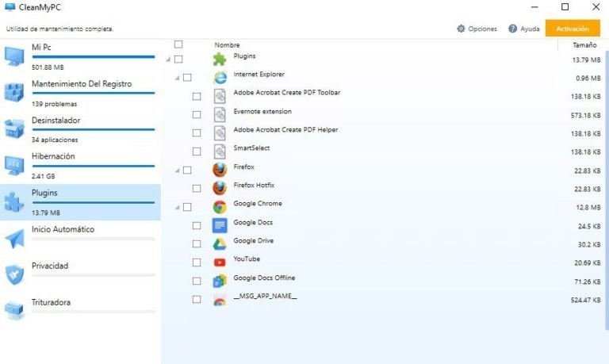The image size is (609, 364).
Task: Collapse the Firefox tree node
Action: click(x=177, y=171)
